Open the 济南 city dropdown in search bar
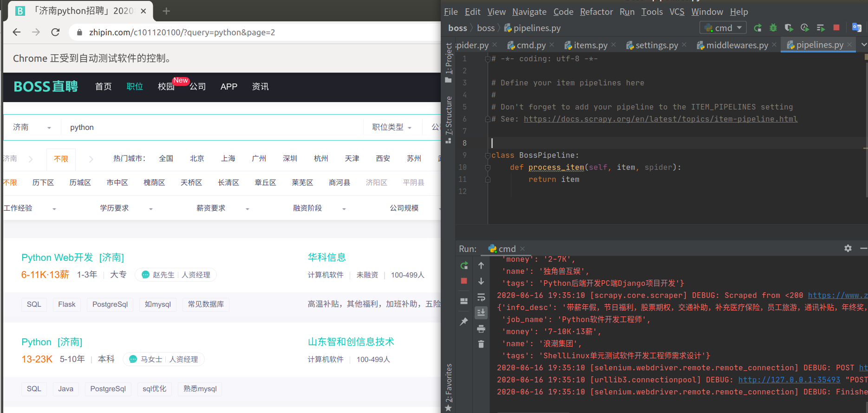868x413 pixels. pos(32,127)
